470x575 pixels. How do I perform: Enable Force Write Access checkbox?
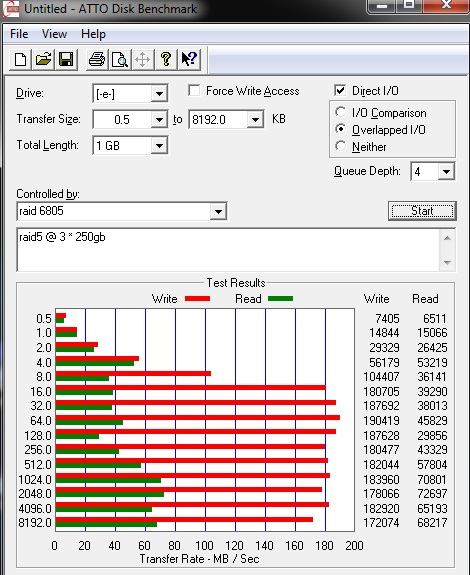tap(194, 90)
